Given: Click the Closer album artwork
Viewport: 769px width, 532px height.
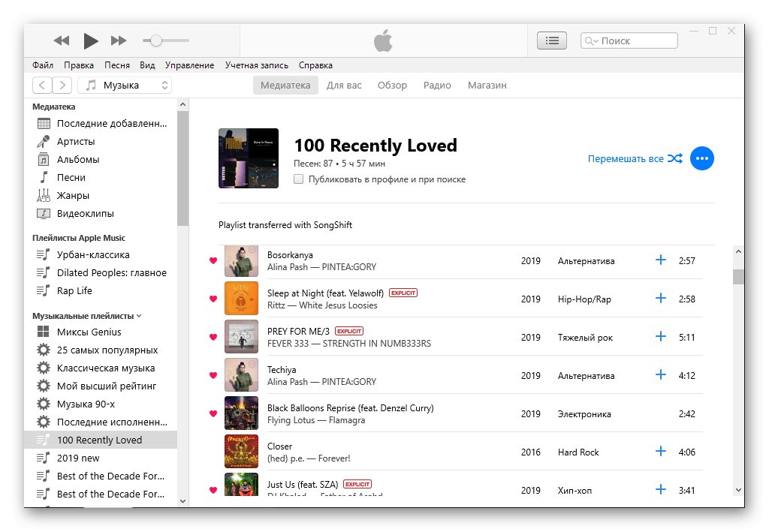Looking at the screenshot, I should [x=241, y=451].
